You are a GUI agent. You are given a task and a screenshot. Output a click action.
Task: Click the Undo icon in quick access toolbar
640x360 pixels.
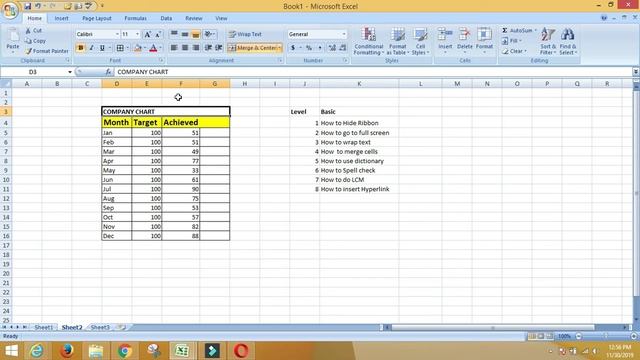(38, 6)
